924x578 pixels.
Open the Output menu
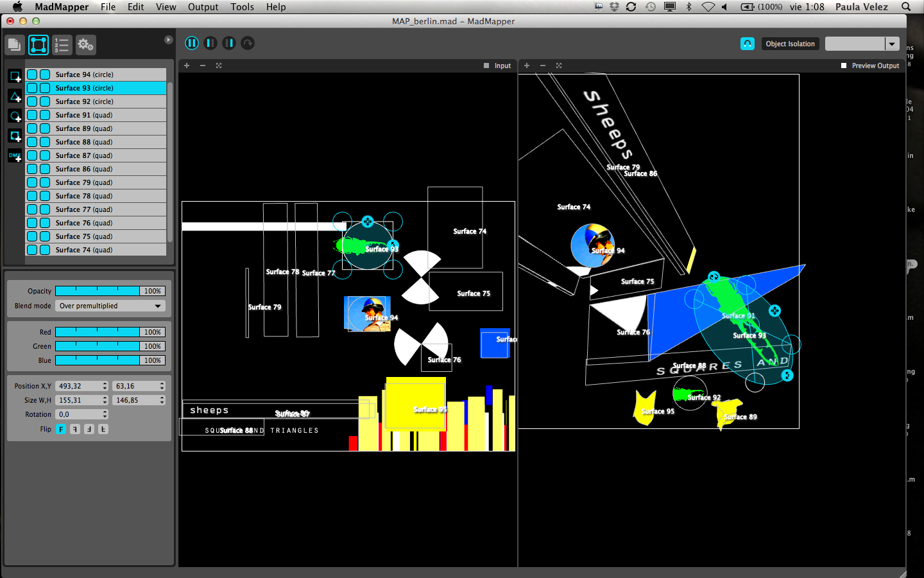click(x=203, y=7)
